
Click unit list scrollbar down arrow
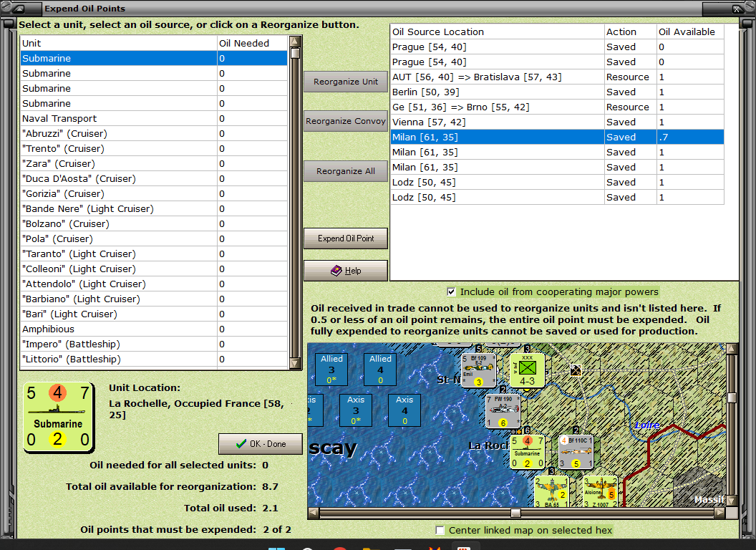pos(295,363)
